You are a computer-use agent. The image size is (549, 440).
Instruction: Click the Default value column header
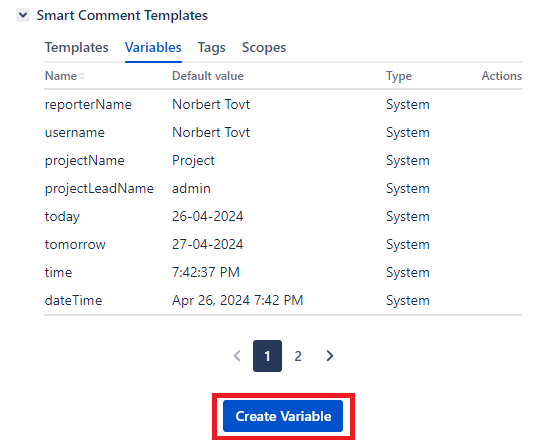[x=208, y=76]
